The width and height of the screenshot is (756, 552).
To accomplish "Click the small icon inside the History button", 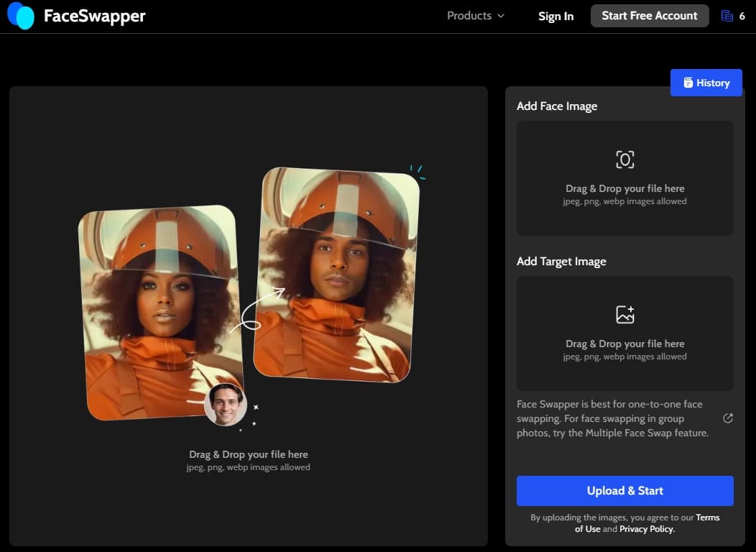I will pos(688,83).
